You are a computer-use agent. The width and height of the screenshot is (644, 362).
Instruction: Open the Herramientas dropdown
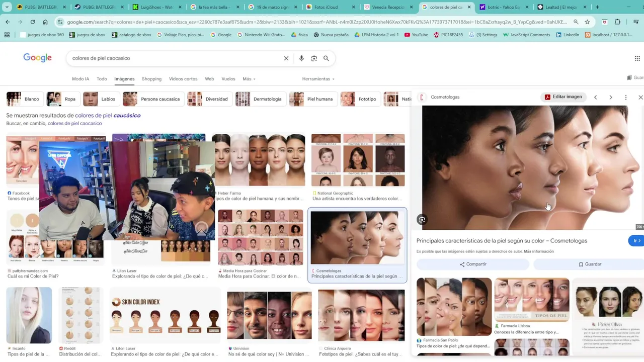318,79
